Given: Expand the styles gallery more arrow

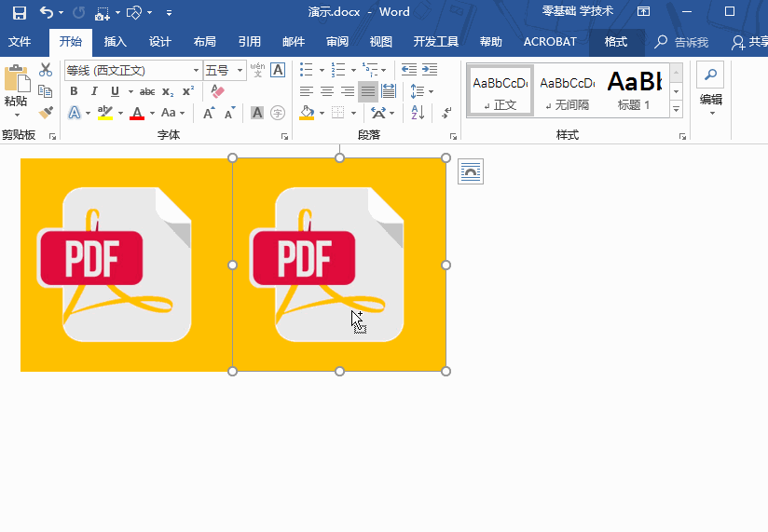Looking at the screenshot, I should pyautogui.click(x=677, y=110).
